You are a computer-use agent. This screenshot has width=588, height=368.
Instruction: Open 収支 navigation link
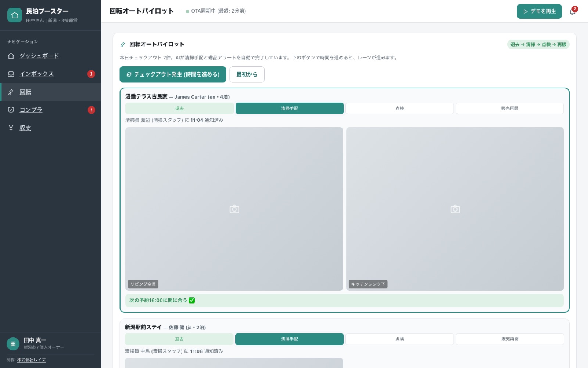coord(25,128)
